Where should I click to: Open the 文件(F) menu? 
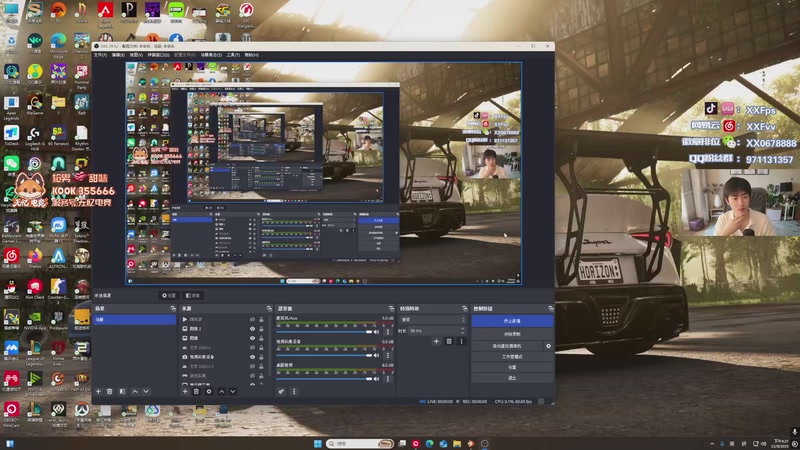pos(100,55)
